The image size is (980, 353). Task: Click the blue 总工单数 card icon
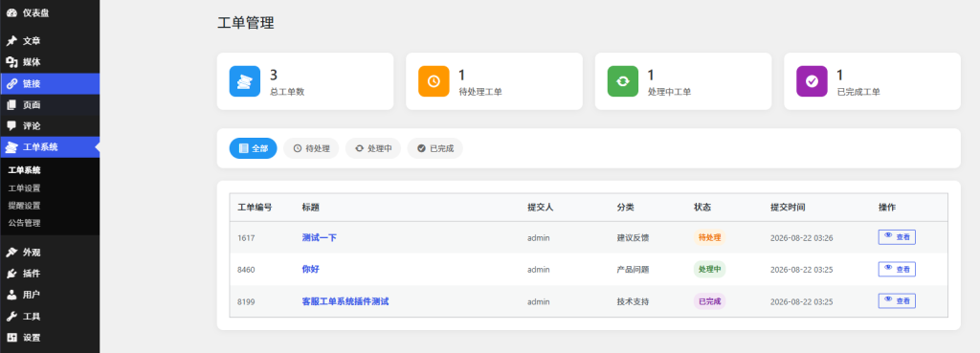coord(244,81)
